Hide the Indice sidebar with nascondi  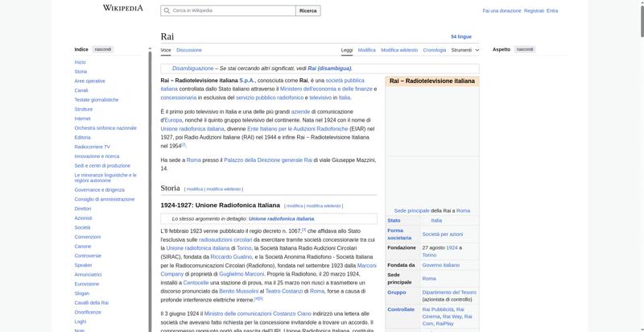click(103, 49)
